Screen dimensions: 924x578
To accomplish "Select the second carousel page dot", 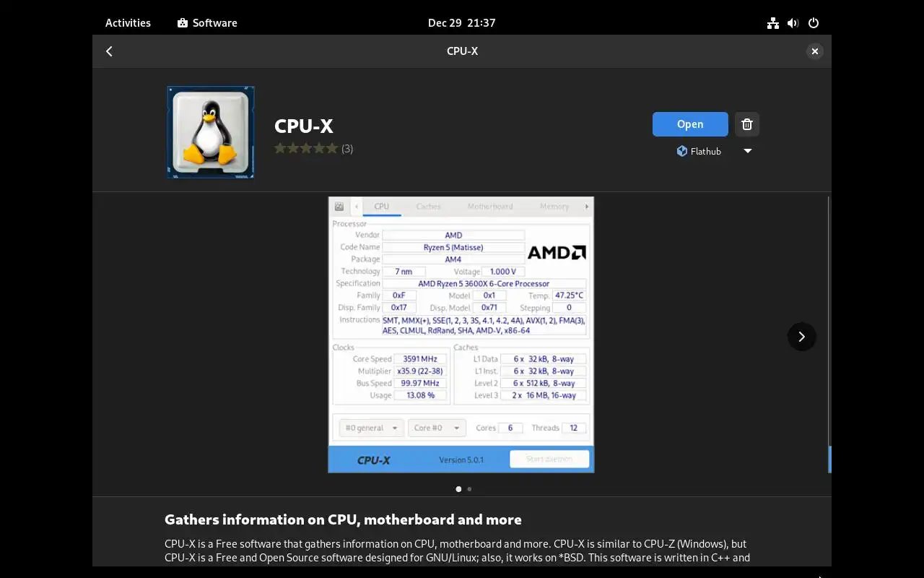I will [469, 489].
